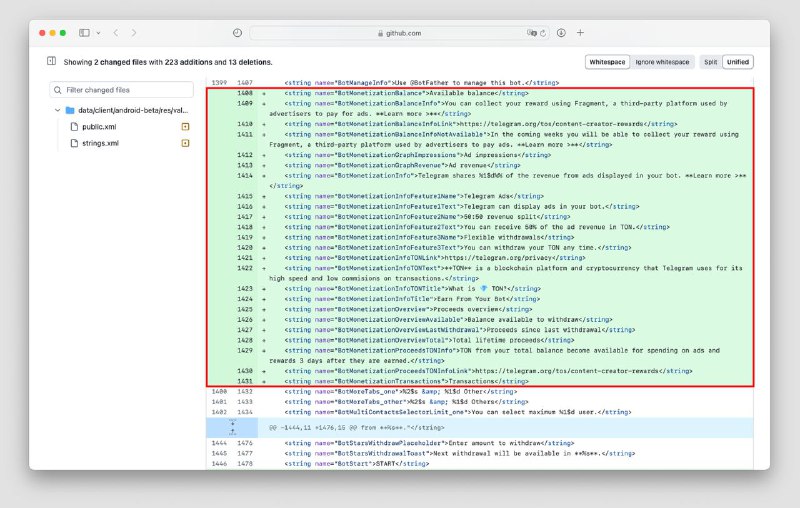Image resolution: width=800 pixels, height=508 pixels.
Task: Switch to Ignore whitespace mode
Action: (662, 62)
